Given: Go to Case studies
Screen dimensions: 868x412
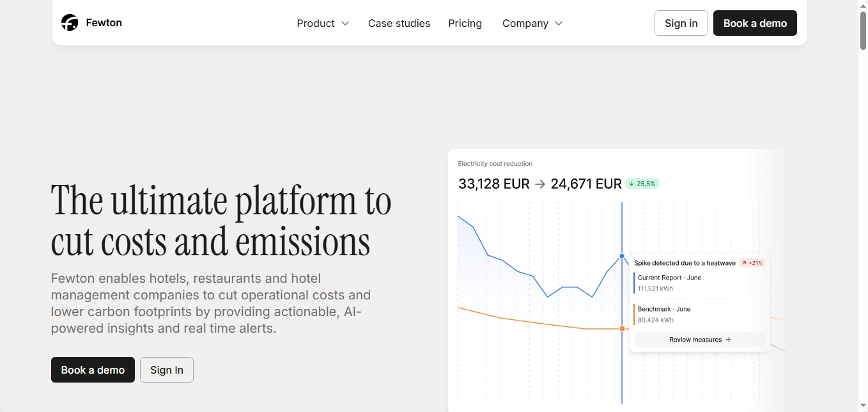Looking at the screenshot, I should tap(399, 23).
